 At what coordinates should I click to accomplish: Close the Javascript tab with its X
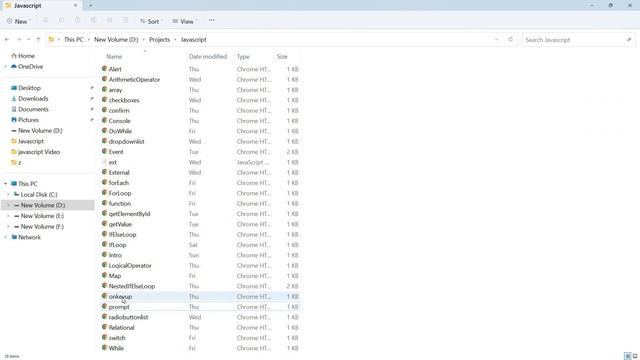point(75,6)
